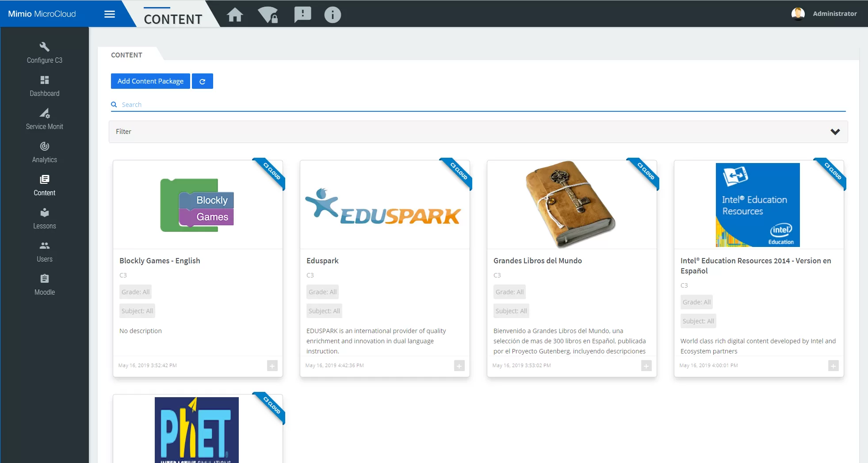Open Blockly Games - English title
Screen dimensions: 868x463
(x=160, y=261)
